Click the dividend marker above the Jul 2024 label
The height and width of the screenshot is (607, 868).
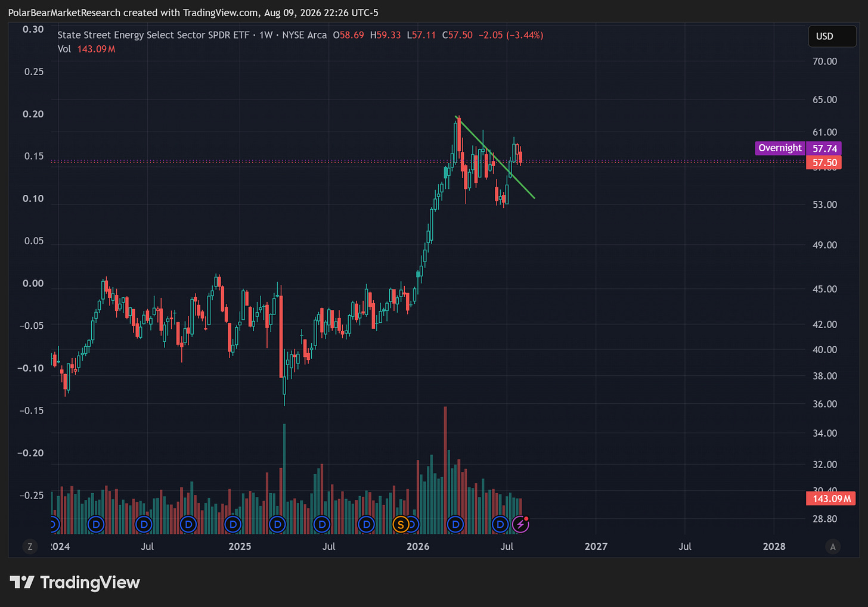[144, 524]
